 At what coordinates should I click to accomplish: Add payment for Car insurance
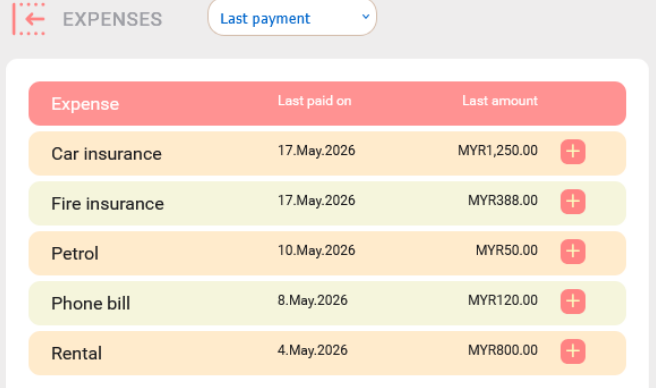coord(573,152)
